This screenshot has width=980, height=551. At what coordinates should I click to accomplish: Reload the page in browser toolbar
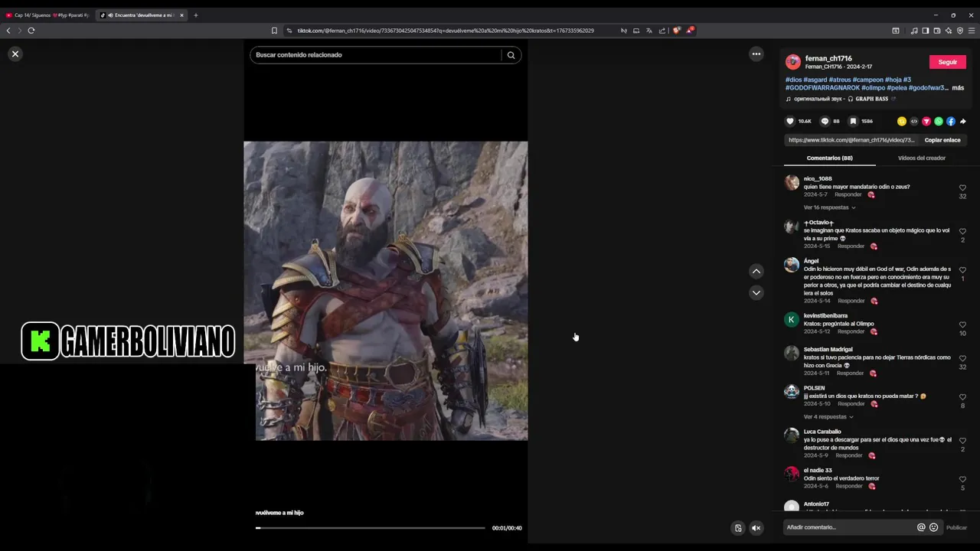click(31, 31)
